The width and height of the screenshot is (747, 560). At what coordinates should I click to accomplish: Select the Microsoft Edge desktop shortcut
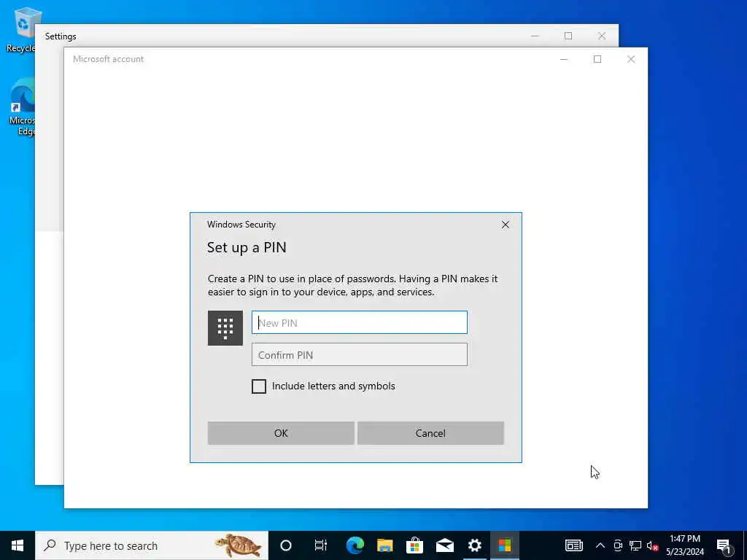pos(22,107)
